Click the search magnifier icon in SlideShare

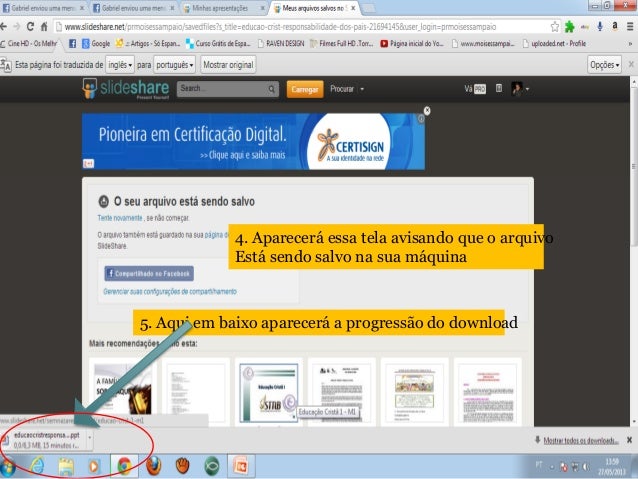[271, 89]
